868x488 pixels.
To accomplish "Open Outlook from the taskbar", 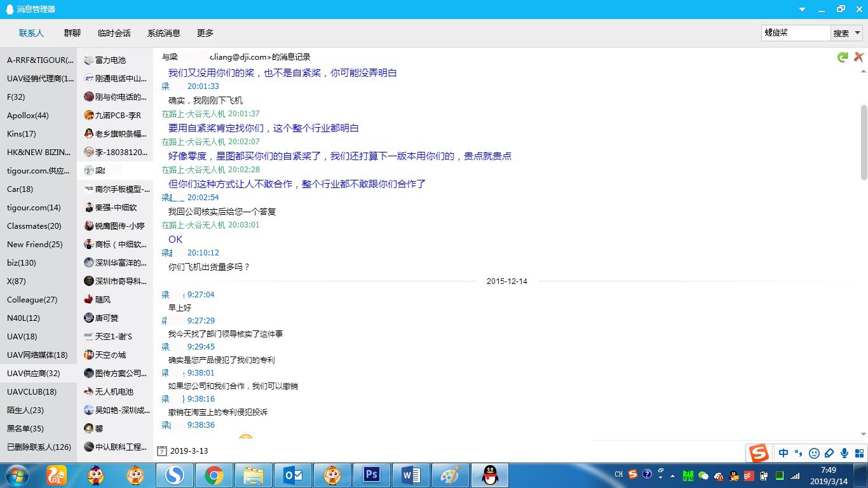I will tap(293, 475).
